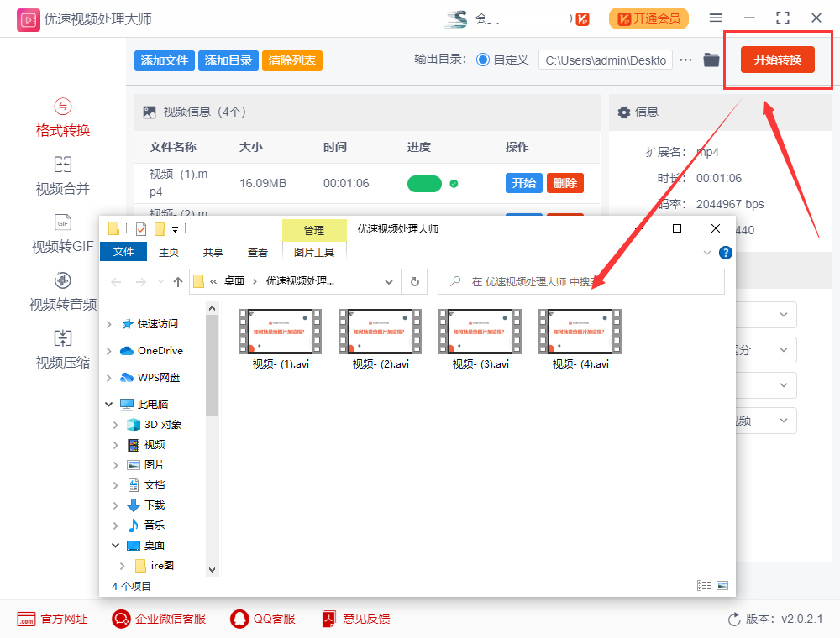Switch Explorer to details list view
Viewport: 840px width, 638px height.
click(x=704, y=585)
